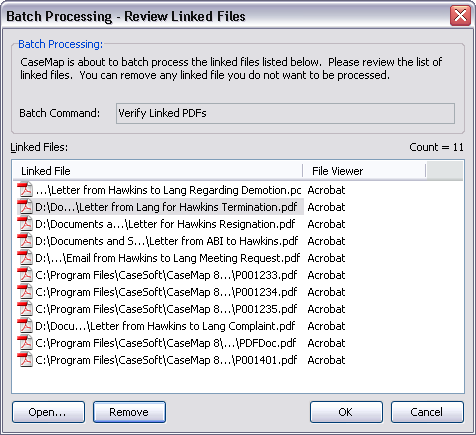Sort by File Viewer column header
The image size is (476, 435).
(x=364, y=171)
